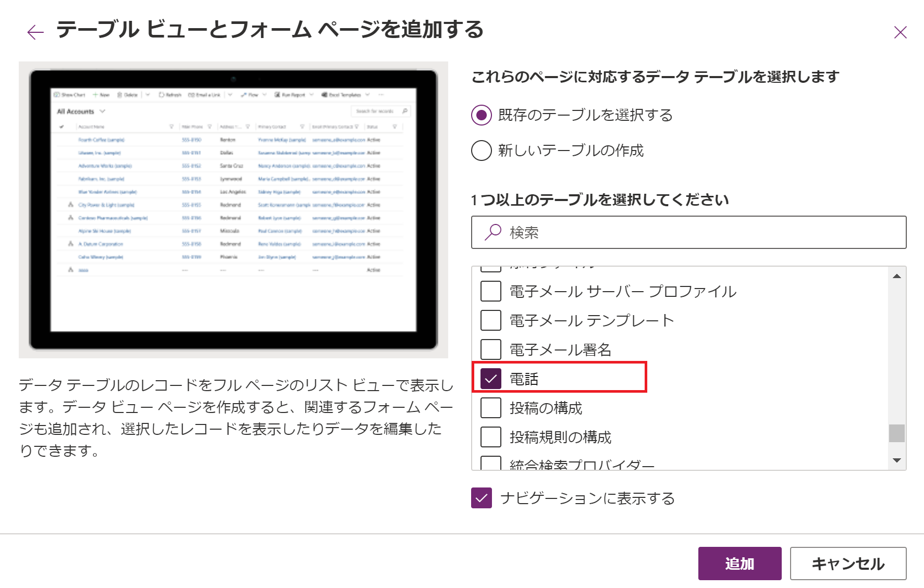Focus the 検索 table search field

click(688, 232)
